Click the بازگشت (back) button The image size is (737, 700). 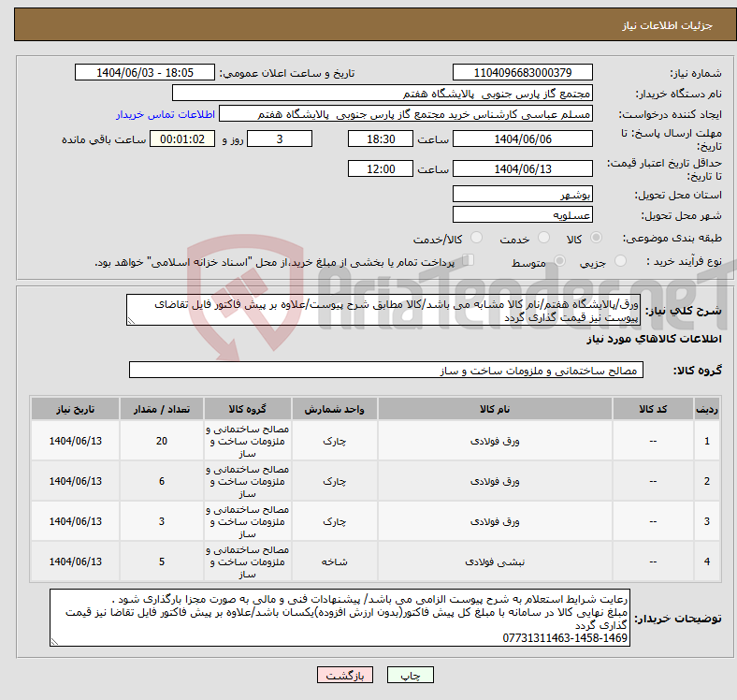[x=345, y=676]
